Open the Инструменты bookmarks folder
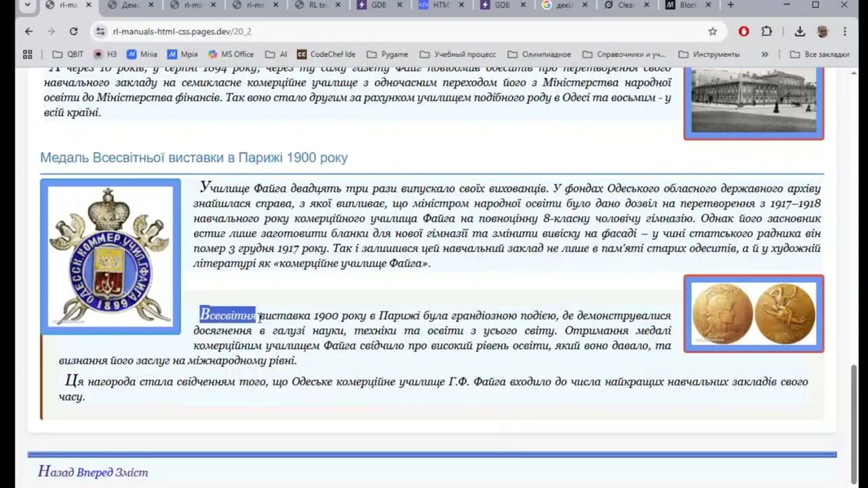This screenshot has height=488, width=868. point(709,54)
